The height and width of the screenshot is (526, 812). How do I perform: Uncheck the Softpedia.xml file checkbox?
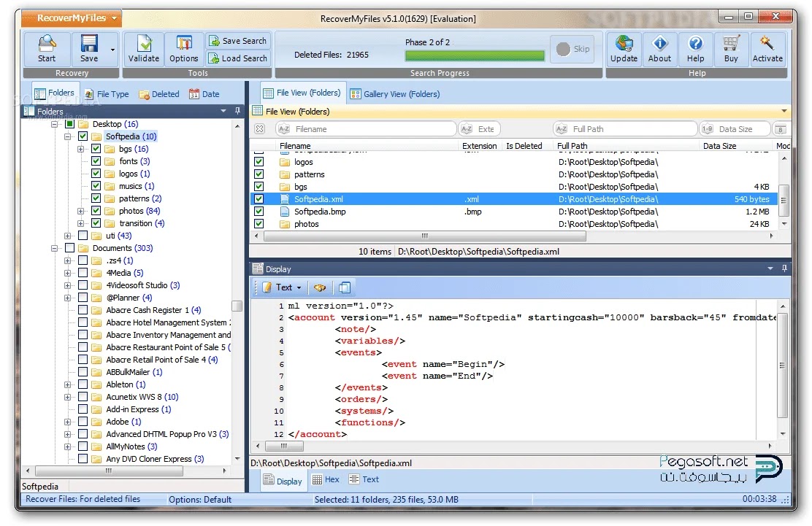tap(259, 198)
